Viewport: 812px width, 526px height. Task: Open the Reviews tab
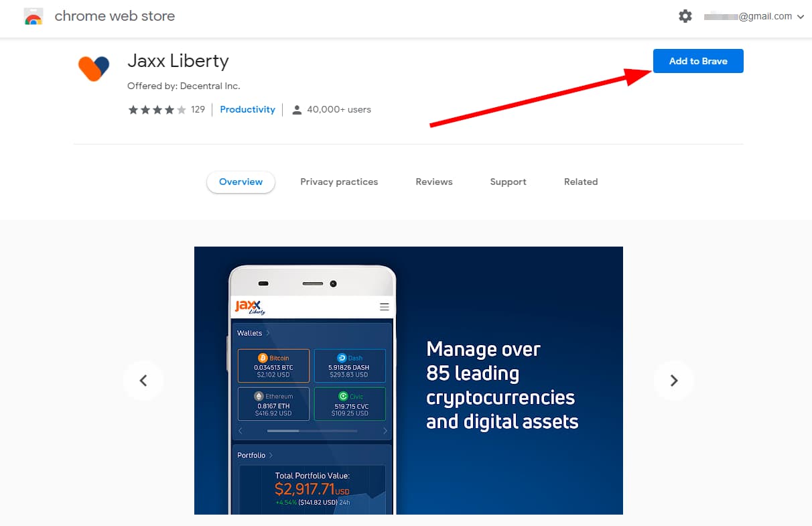[434, 182]
